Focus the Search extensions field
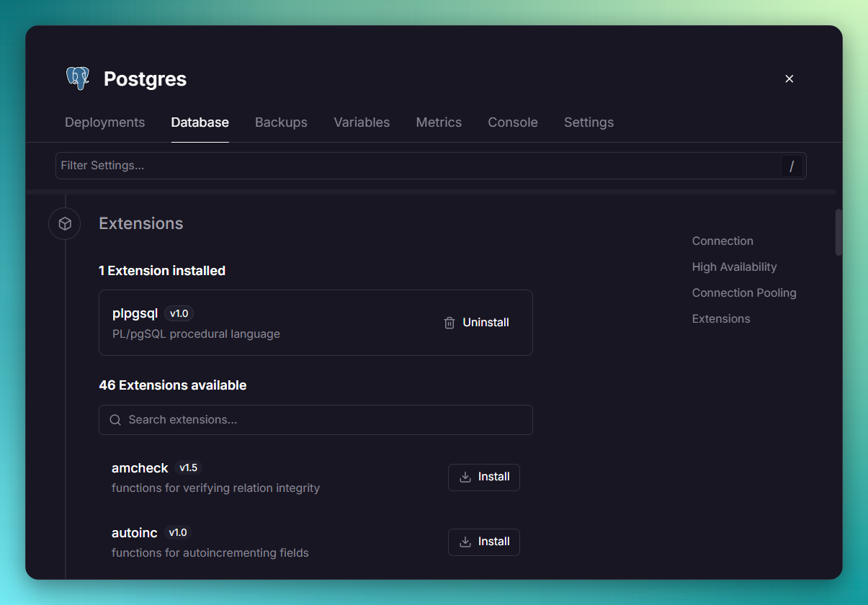 (x=316, y=420)
